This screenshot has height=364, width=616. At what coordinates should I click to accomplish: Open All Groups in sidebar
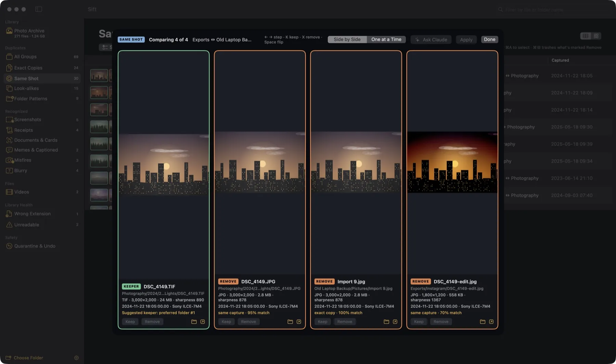pos(42,57)
